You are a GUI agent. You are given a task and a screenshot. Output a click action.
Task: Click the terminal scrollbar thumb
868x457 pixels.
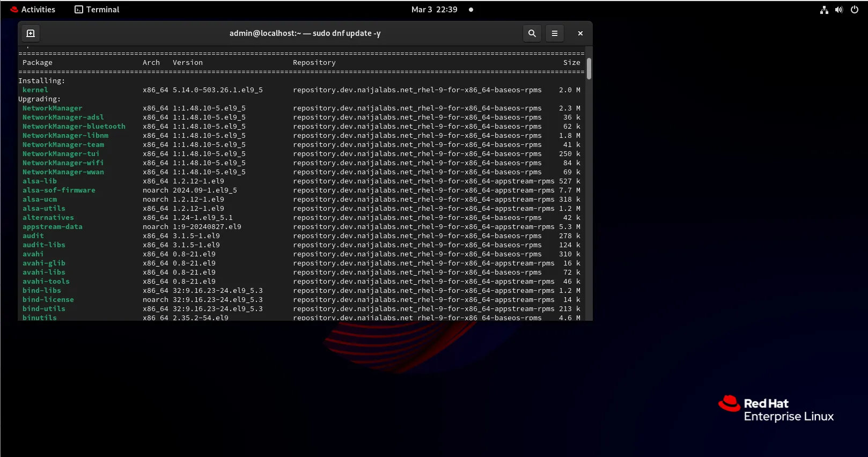(x=589, y=69)
